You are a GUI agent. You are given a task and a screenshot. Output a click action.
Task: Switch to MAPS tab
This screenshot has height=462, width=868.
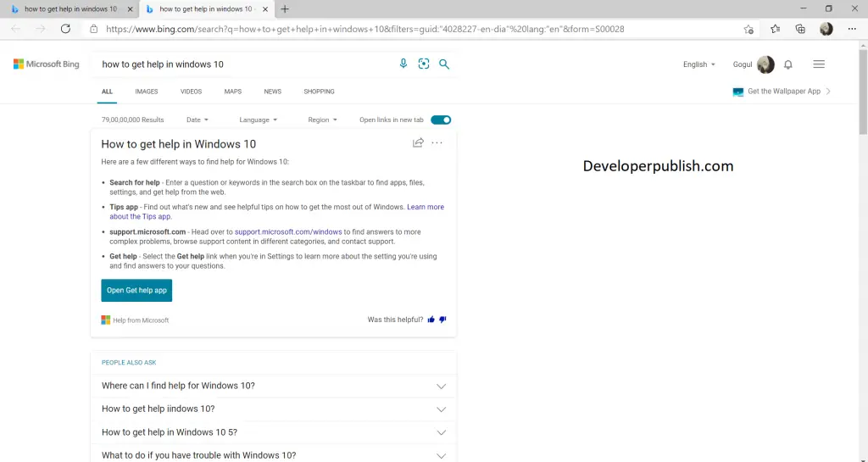[x=232, y=92]
